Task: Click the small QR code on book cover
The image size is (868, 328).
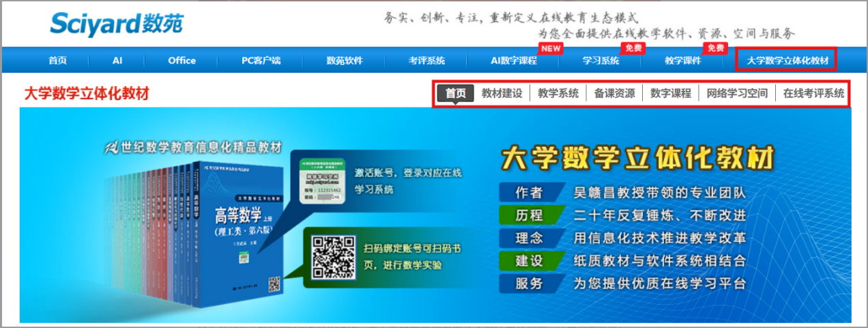Action: (x=274, y=284)
